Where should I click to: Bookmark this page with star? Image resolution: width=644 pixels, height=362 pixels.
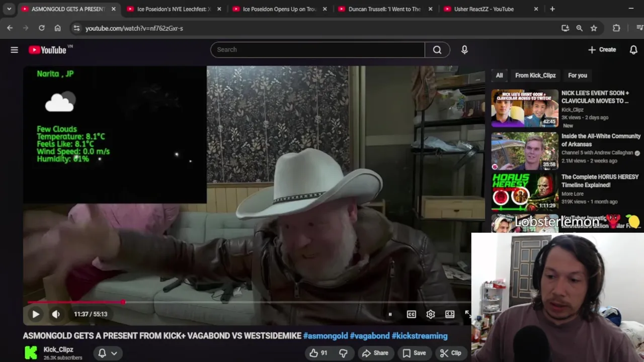coord(594,28)
